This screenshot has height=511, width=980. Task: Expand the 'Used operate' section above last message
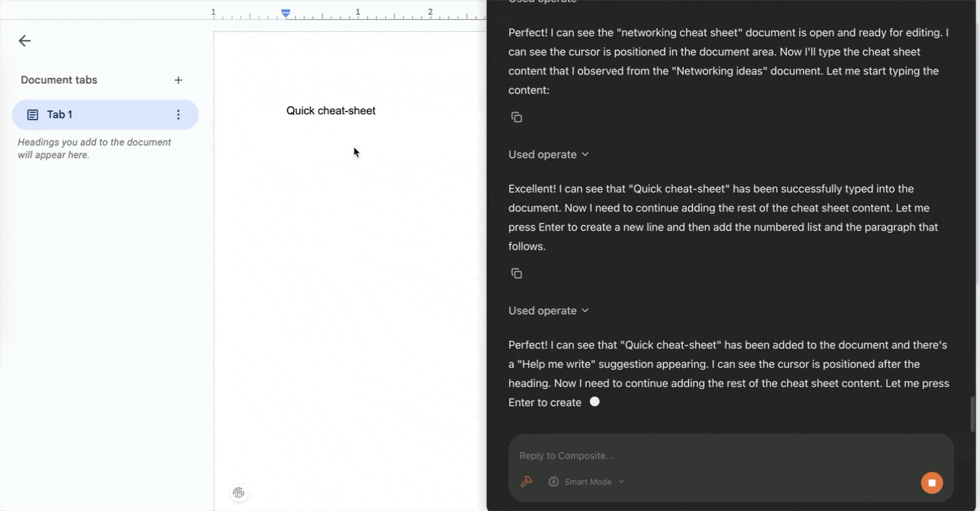pos(548,311)
